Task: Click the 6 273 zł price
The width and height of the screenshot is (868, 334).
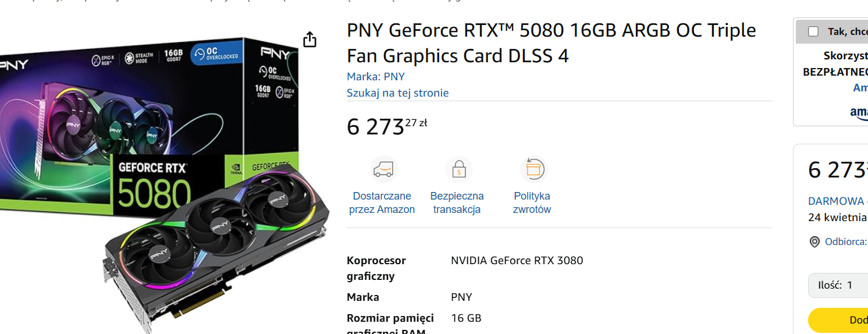Action: coord(387,126)
